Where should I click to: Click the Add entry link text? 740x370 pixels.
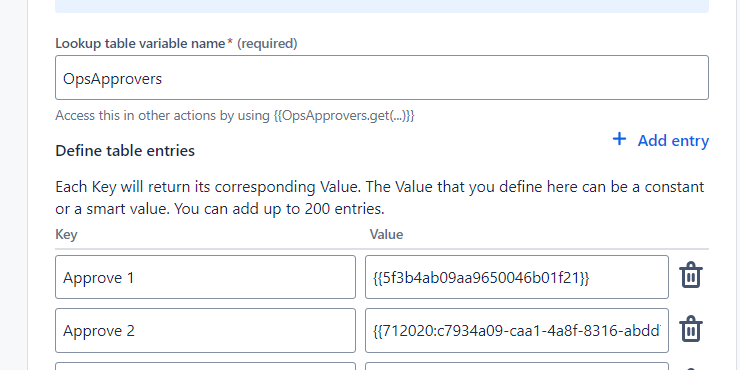(673, 141)
